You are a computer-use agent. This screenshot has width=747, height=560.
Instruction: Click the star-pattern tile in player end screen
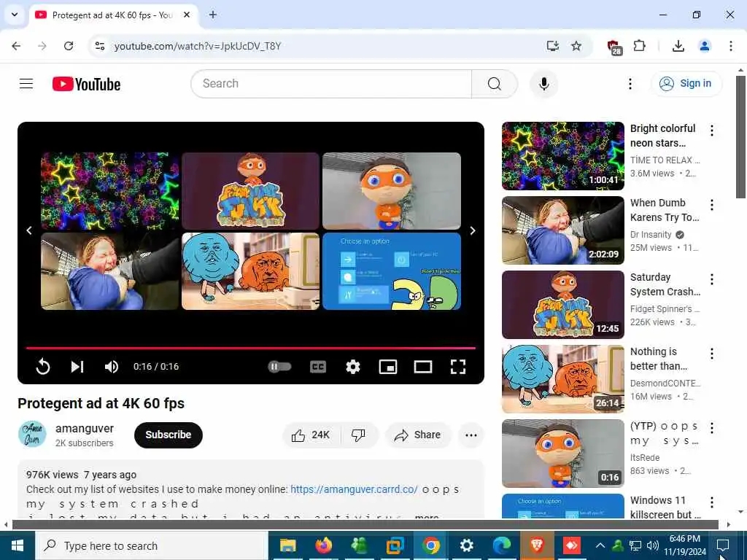pos(109,191)
